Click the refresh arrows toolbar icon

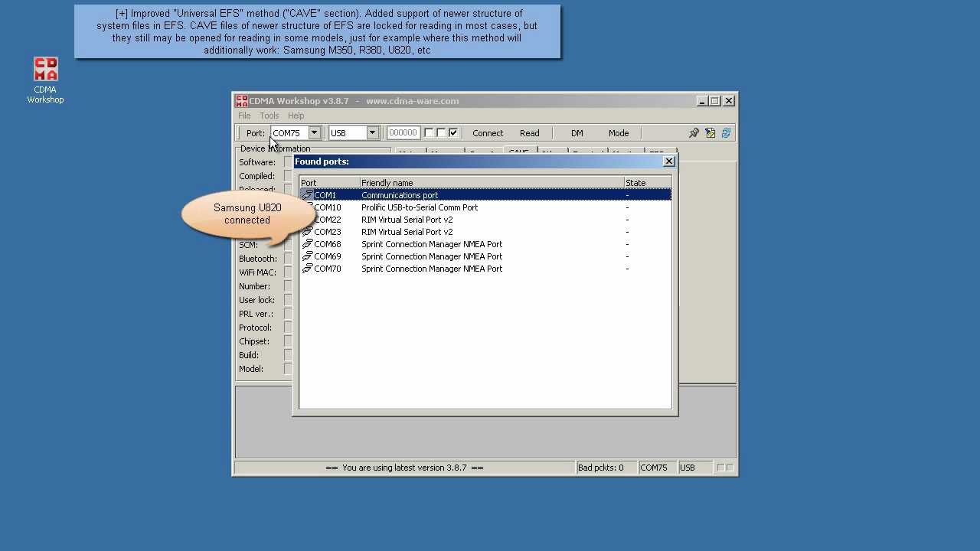[x=726, y=133]
